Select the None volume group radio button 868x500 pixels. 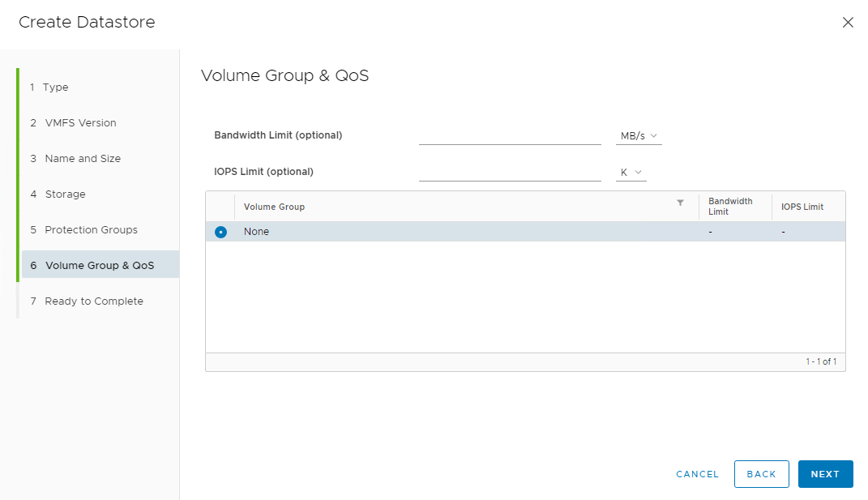220,232
